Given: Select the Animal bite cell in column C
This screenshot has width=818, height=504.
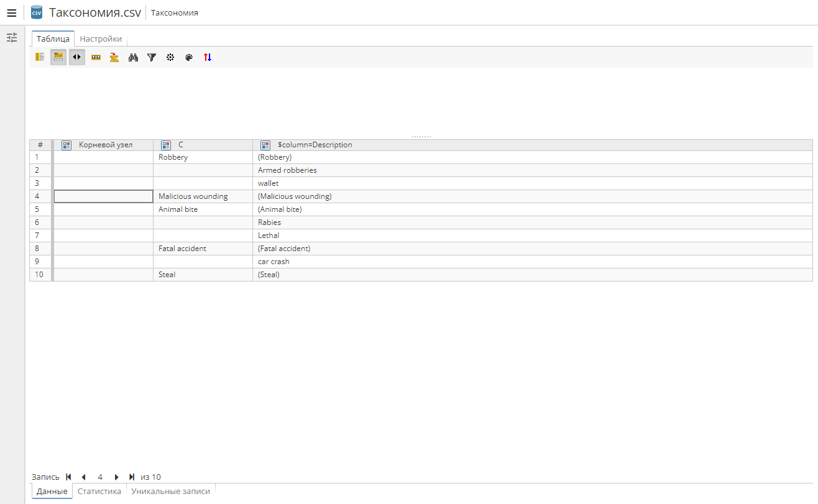Looking at the screenshot, I should click(203, 209).
